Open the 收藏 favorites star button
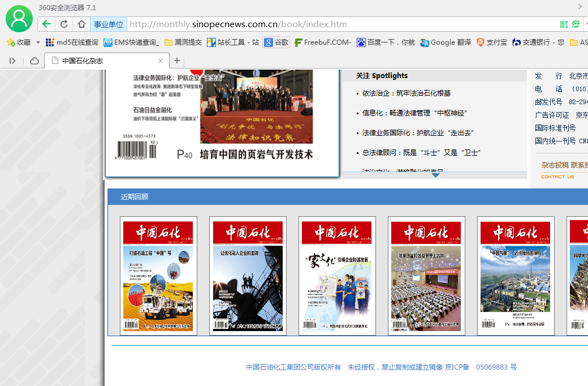 coord(19,42)
